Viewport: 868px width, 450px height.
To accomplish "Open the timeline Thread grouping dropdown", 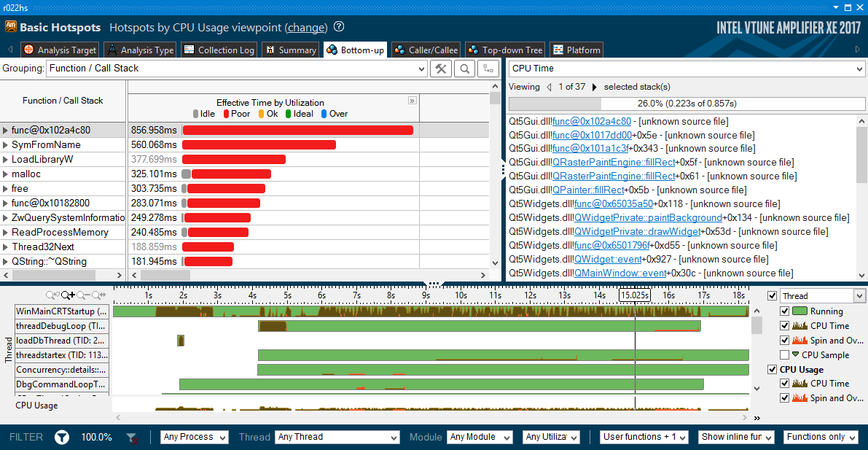I will (822, 296).
